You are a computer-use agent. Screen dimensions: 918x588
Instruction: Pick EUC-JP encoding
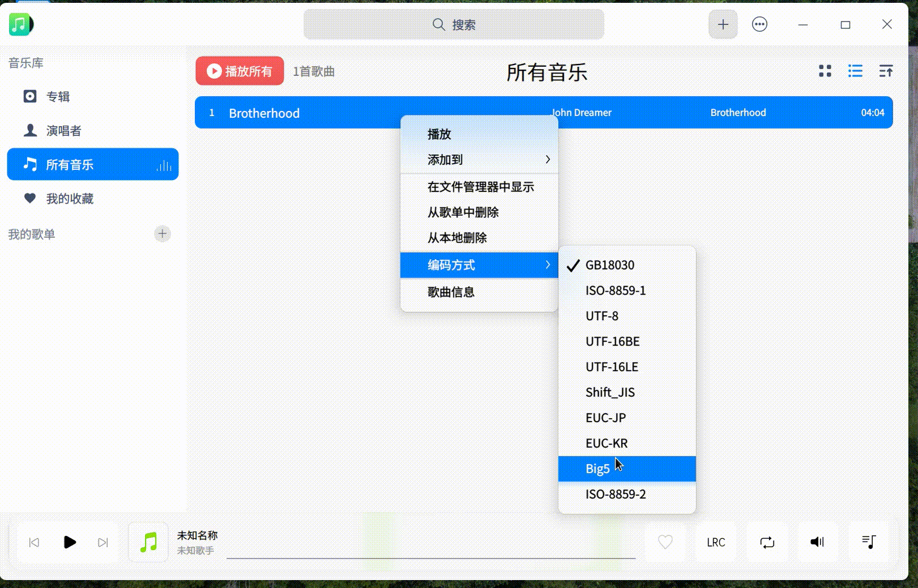(x=627, y=418)
